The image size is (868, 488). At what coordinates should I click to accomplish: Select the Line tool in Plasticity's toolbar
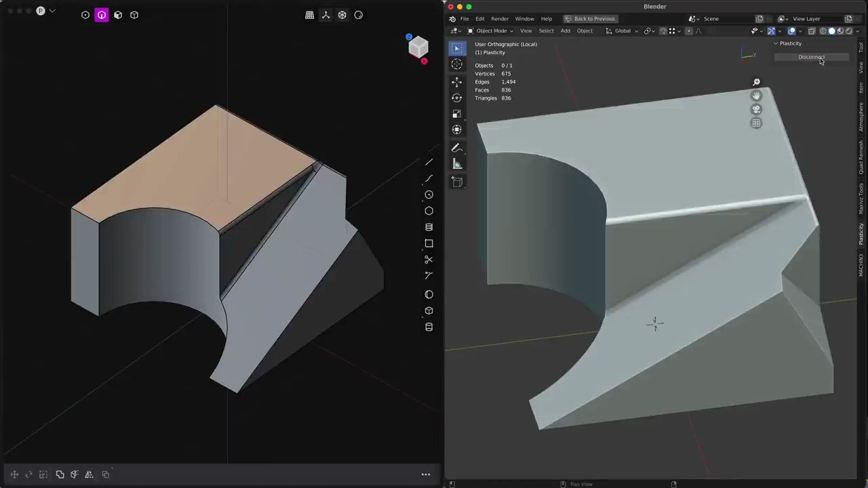click(x=429, y=162)
